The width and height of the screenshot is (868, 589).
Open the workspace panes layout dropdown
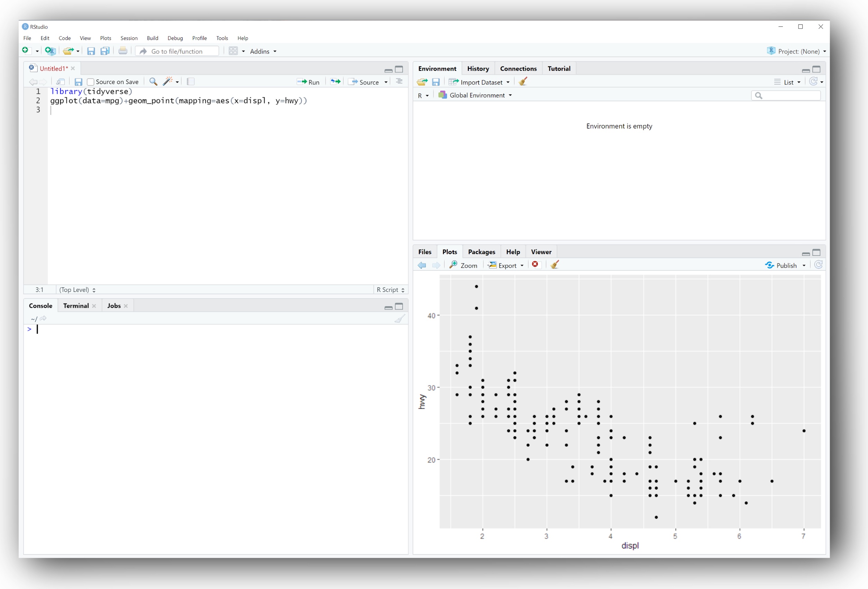coord(237,51)
